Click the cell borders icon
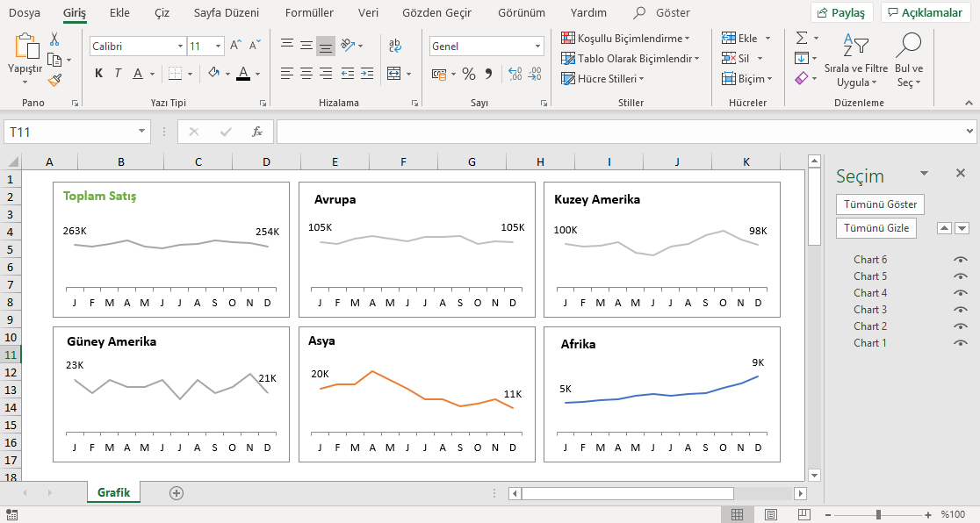The image size is (980, 523). [x=175, y=74]
